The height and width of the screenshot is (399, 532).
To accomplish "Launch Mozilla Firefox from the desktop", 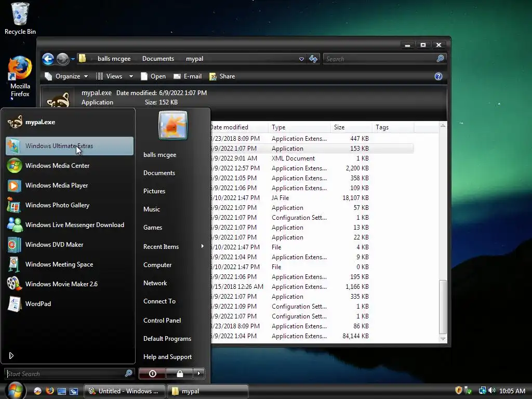I will coord(20,77).
